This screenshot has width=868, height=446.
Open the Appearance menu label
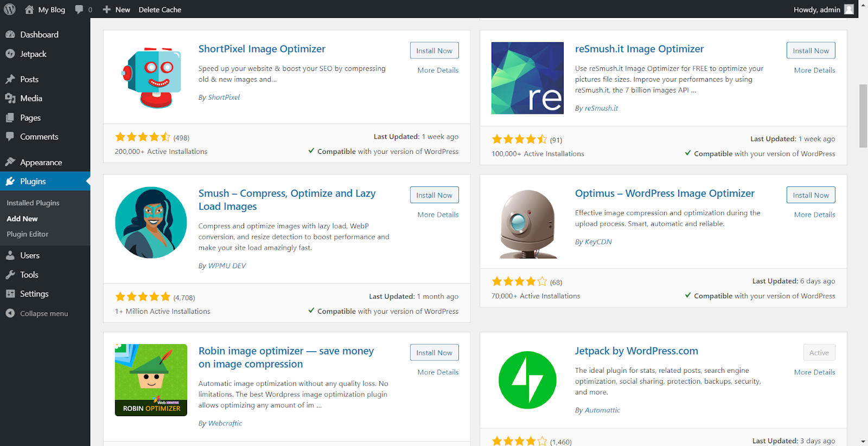pyautogui.click(x=41, y=162)
